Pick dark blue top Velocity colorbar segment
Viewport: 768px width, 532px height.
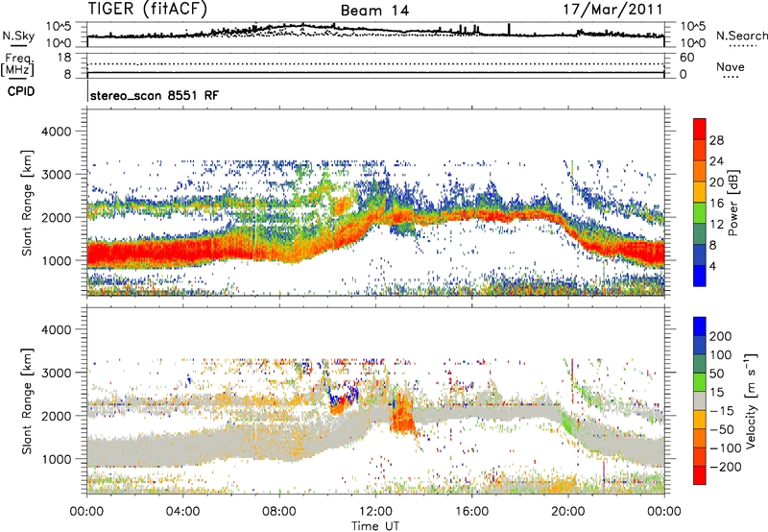point(700,326)
